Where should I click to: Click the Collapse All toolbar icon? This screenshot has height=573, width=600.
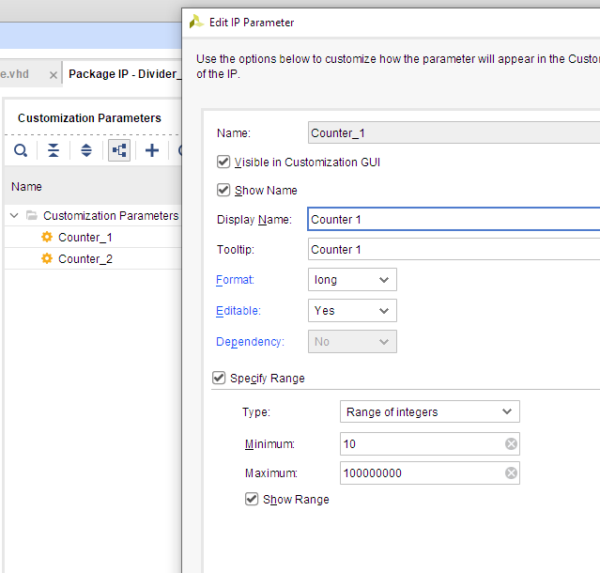(53, 150)
